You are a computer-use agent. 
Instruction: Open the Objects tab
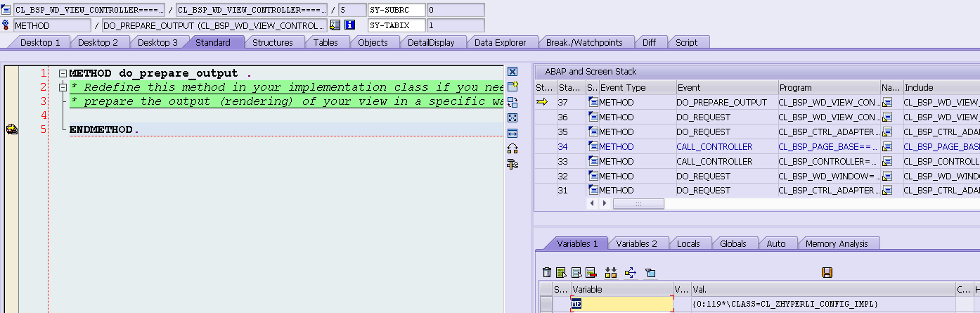(x=373, y=42)
